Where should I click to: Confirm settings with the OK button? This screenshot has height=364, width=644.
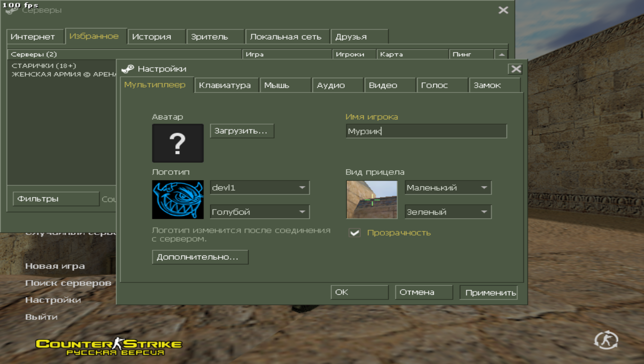[x=359, y=292]
